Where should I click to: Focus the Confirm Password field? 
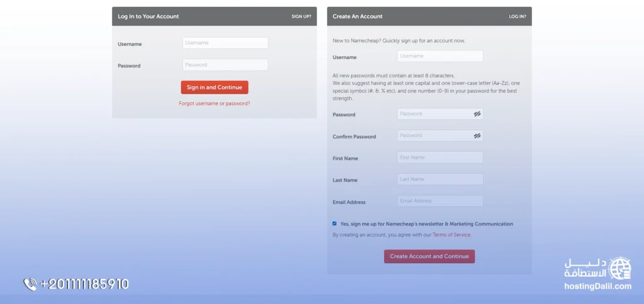tap(440, 136)
